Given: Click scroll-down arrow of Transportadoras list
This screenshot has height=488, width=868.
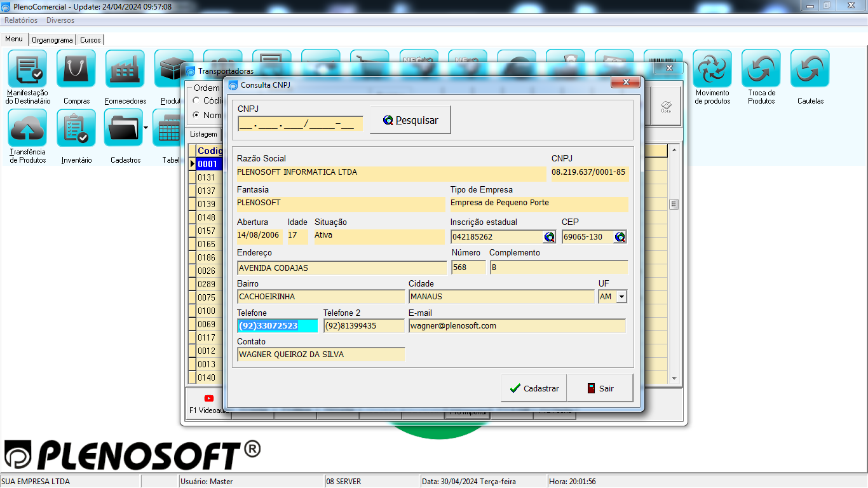Looking at the screenshot, I should [x=674, y=379].
